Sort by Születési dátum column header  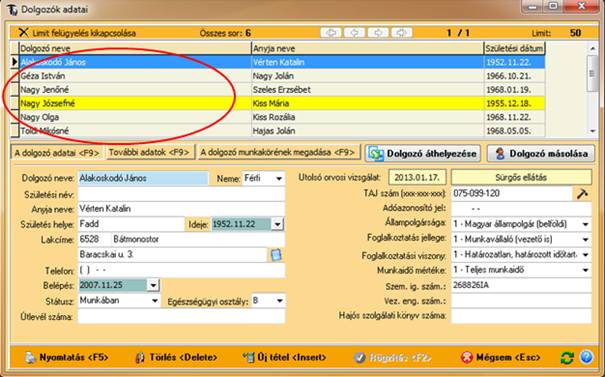click(514, 49)
